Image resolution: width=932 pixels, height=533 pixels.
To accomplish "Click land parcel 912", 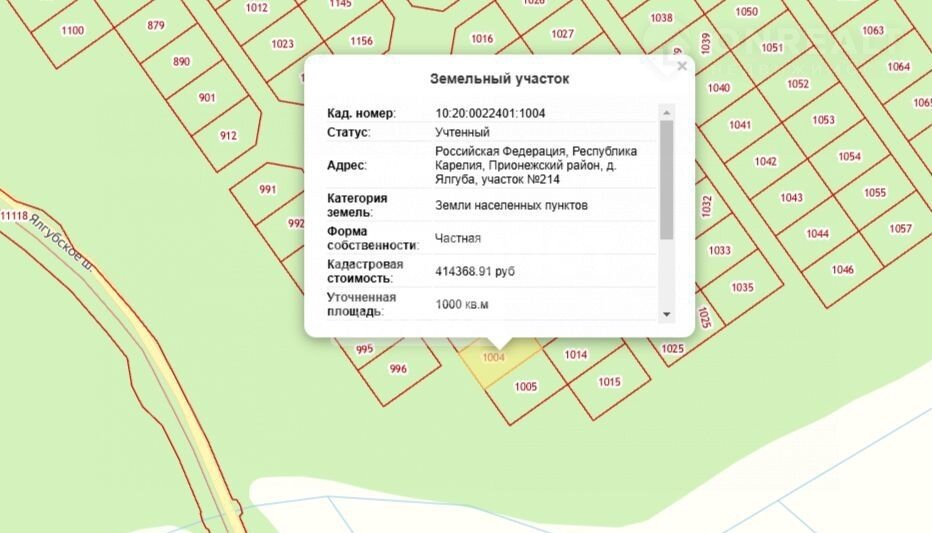I will pos(228,136).
